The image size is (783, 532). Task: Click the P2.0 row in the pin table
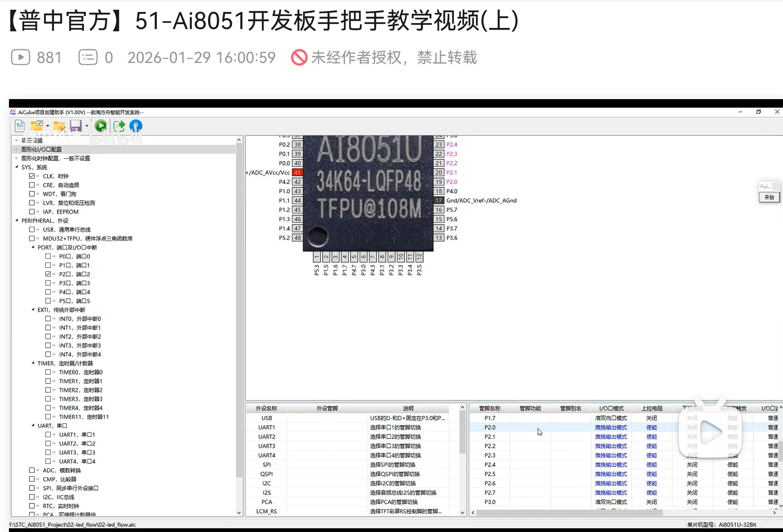tap(489, 427)
